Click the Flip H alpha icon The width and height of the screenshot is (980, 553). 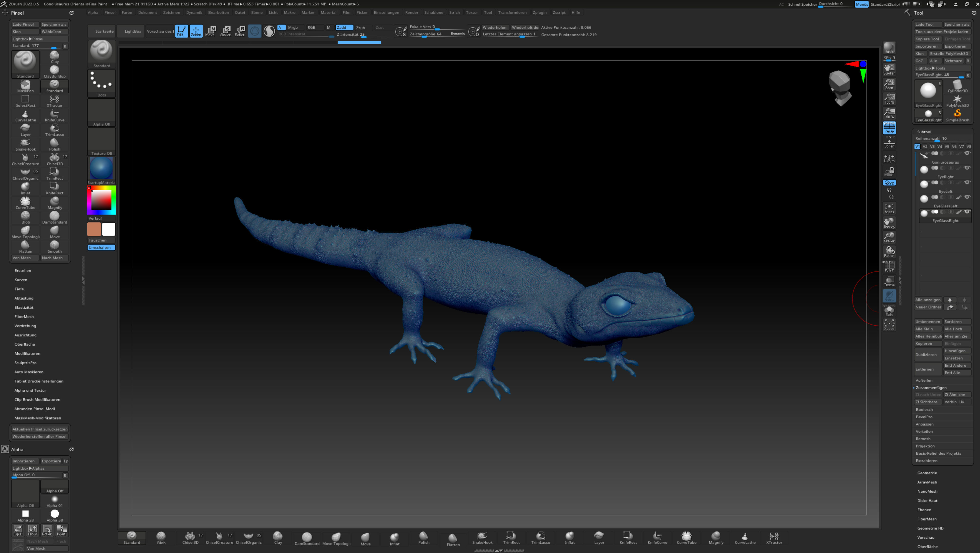coord(18,530)
